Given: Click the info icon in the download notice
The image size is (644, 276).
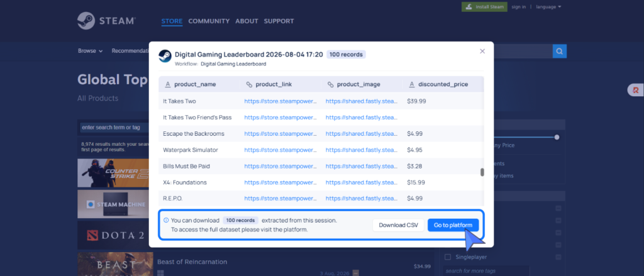Looking at the screenshot, I should click(166, 220).
